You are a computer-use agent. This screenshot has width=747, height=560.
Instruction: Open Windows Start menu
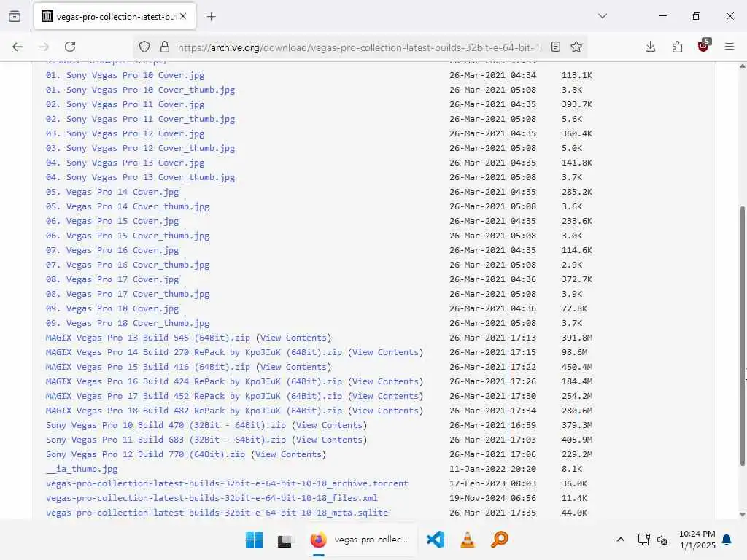coord(254,540)
